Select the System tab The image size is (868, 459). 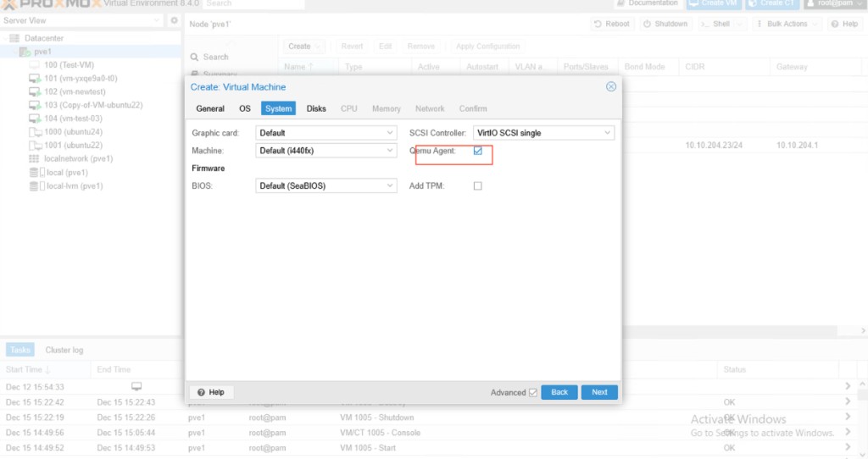(278, 108)
